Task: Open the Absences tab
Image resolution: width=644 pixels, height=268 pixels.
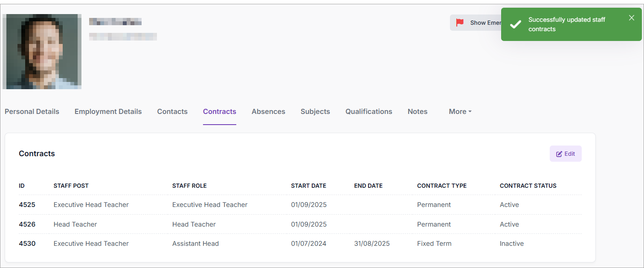Action: click(268, 111)
